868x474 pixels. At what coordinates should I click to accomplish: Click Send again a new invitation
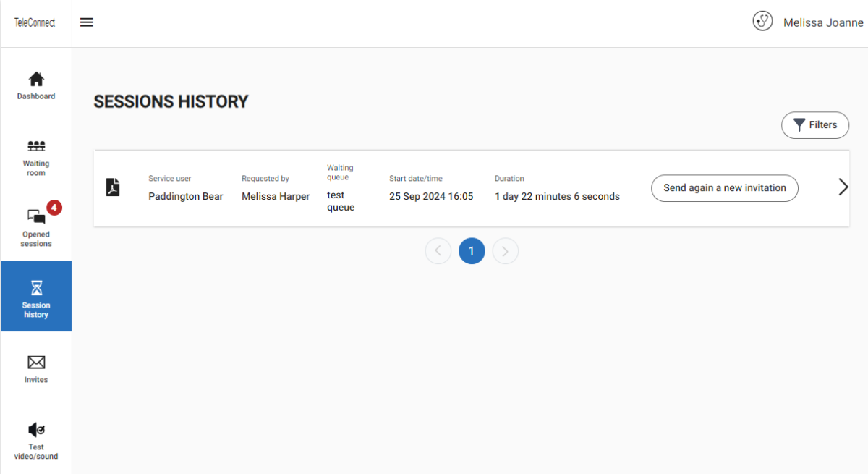click(x=725, y=188)
